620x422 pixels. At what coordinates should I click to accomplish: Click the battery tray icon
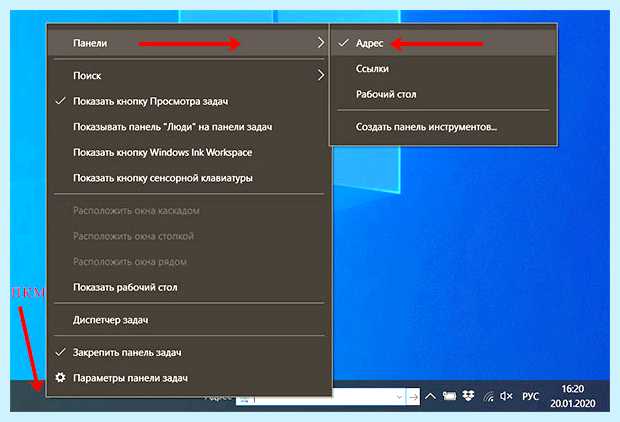point(449,396)
